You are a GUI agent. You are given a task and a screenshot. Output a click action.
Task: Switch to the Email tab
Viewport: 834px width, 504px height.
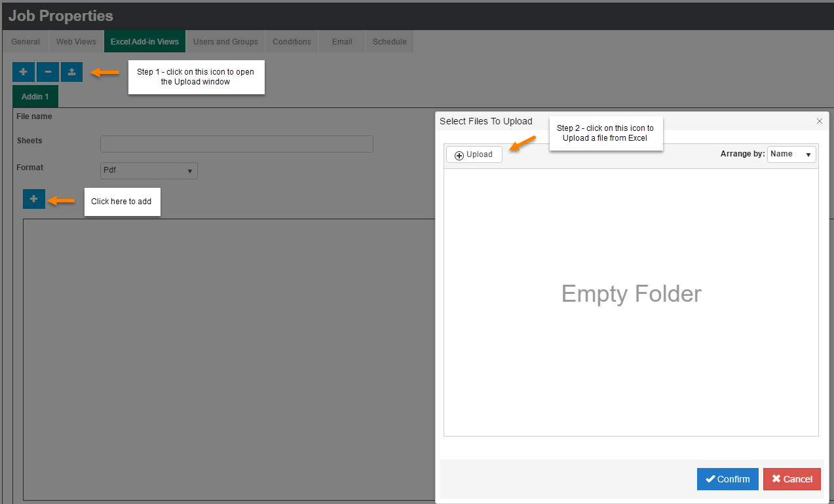342,41
